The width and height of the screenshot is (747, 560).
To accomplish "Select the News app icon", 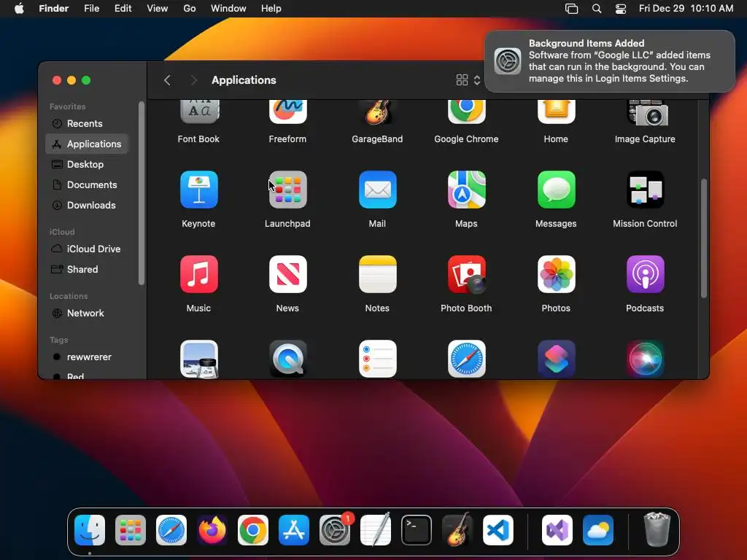I will pos(287,274).
